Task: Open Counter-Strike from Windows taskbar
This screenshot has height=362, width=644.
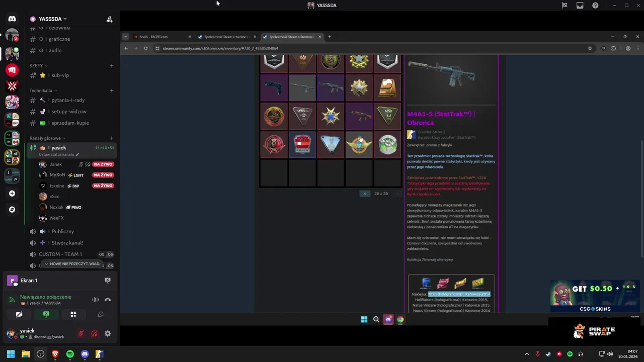Action: coord(99,354)
